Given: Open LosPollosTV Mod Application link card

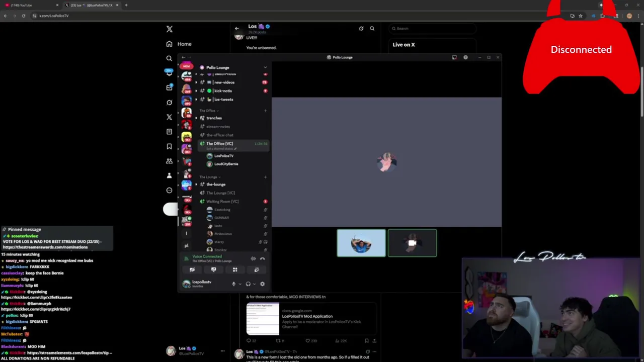Looking at the screenshot, I should (x=311, y=319).
